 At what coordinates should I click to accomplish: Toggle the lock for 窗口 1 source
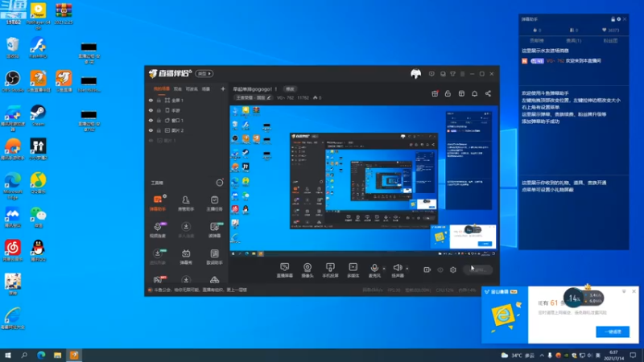[159, 120]
